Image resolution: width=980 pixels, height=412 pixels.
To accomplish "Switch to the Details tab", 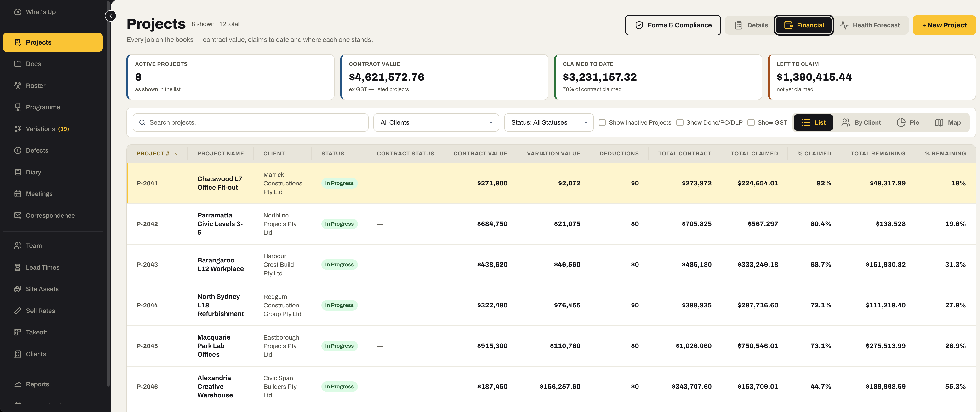I will click(x=751, y=25).
